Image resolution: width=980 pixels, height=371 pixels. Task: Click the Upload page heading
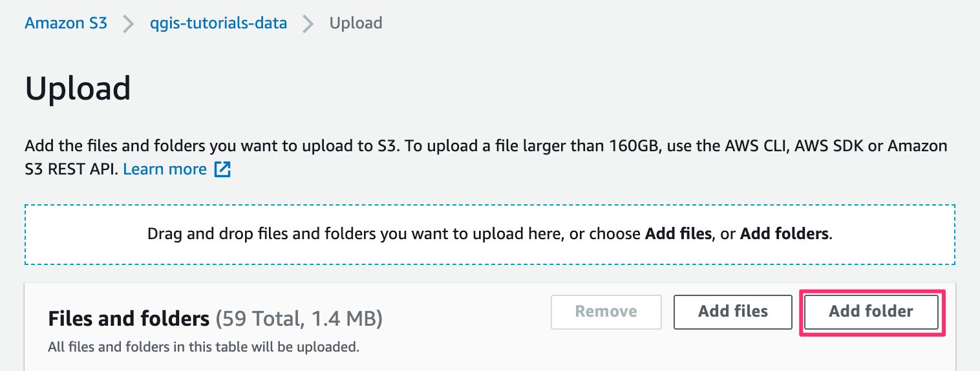pyautogui.click(x=78, y=89)
